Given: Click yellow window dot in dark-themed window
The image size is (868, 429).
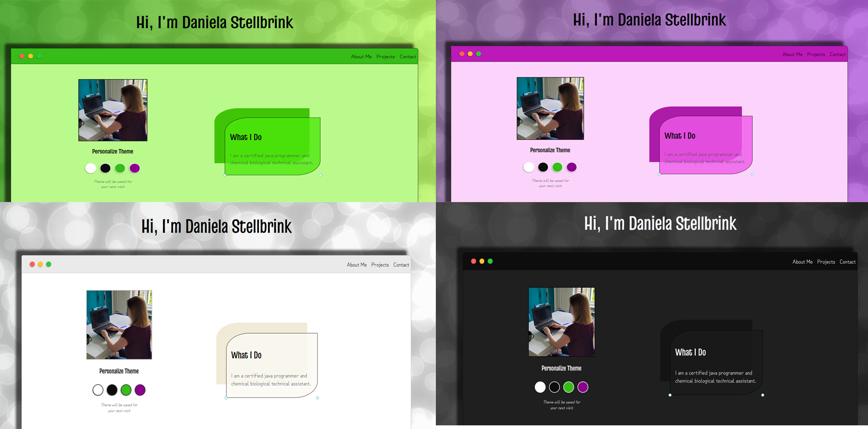Looking at the screenshot, I should pos(481,261).
